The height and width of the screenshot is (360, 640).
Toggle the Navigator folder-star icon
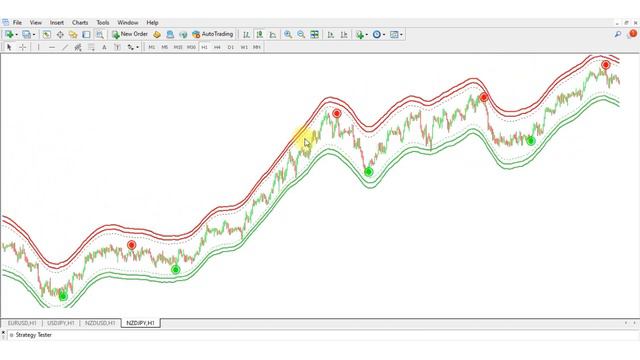[73, 35]
